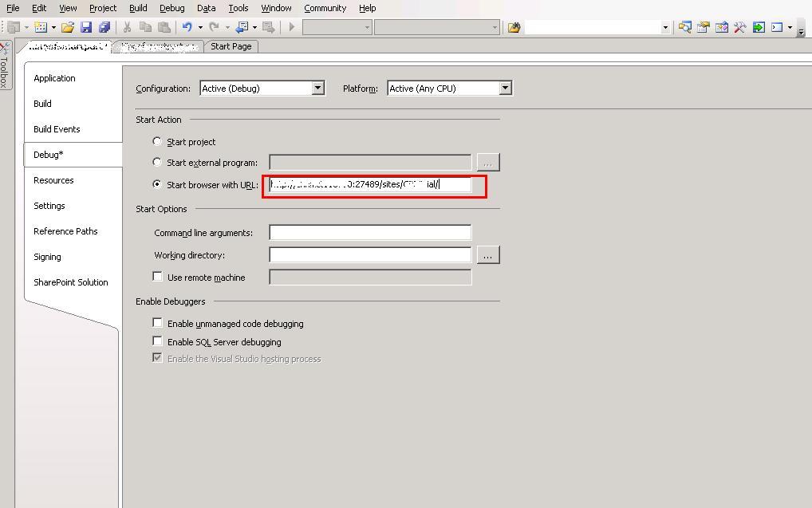The image size is (812, 508).
Task: Enable SQL Server debugging checkbox
Action: click(157, 341)
